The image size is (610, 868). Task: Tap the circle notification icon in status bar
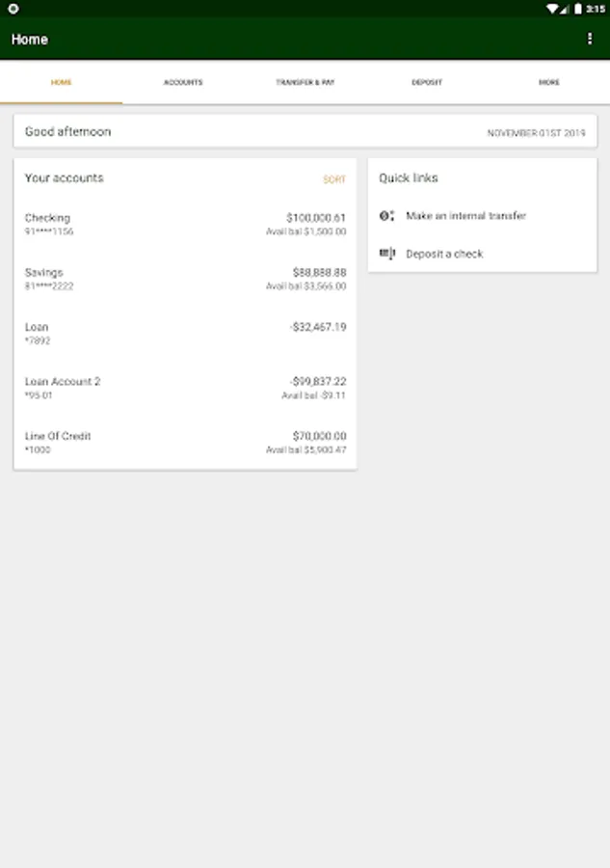(13, 9)
